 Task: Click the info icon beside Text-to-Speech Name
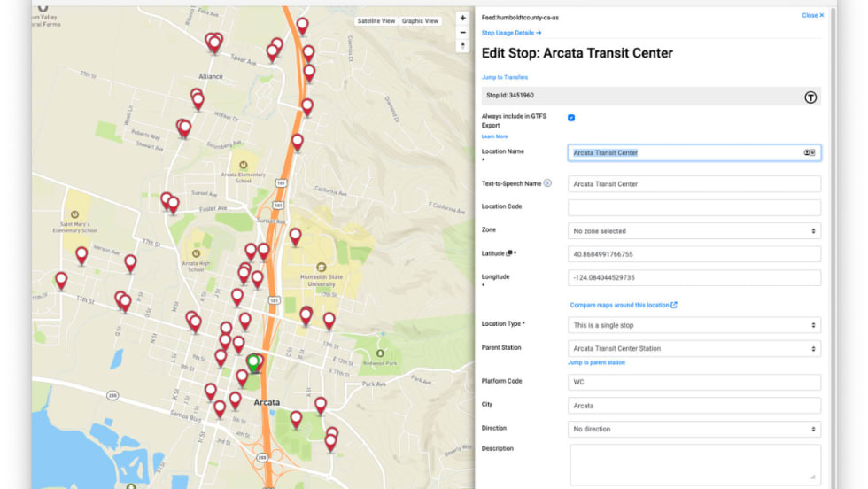tap(547, 183)
